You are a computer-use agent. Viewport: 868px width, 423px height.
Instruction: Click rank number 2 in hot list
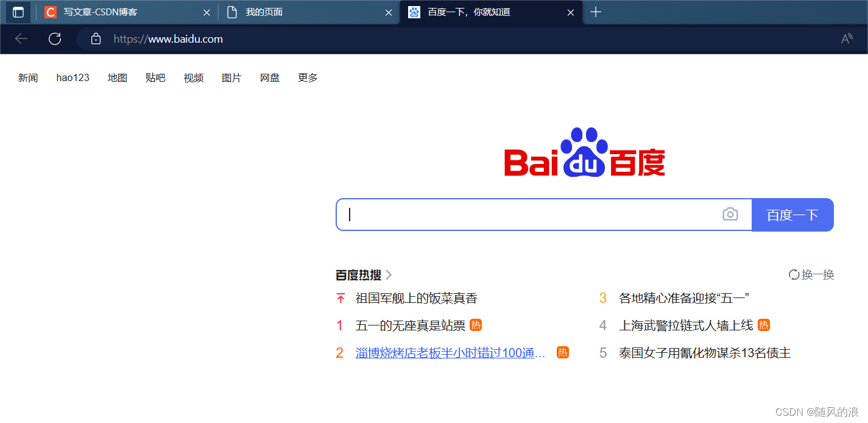[x=340, y=352]
